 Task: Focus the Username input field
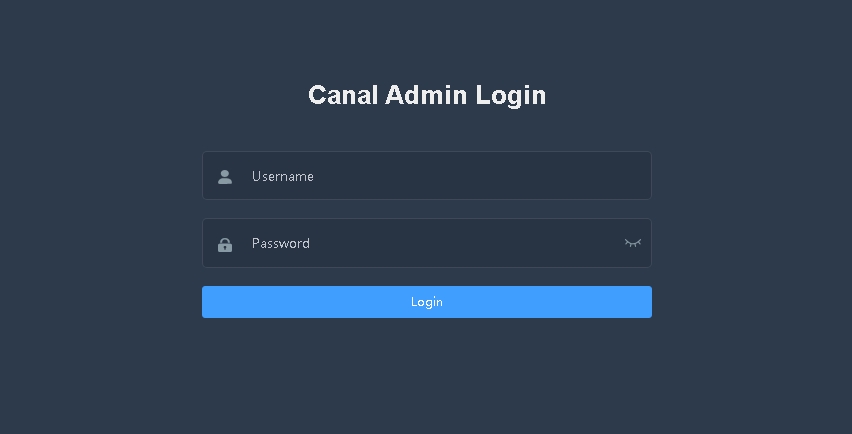click(427, 175)
